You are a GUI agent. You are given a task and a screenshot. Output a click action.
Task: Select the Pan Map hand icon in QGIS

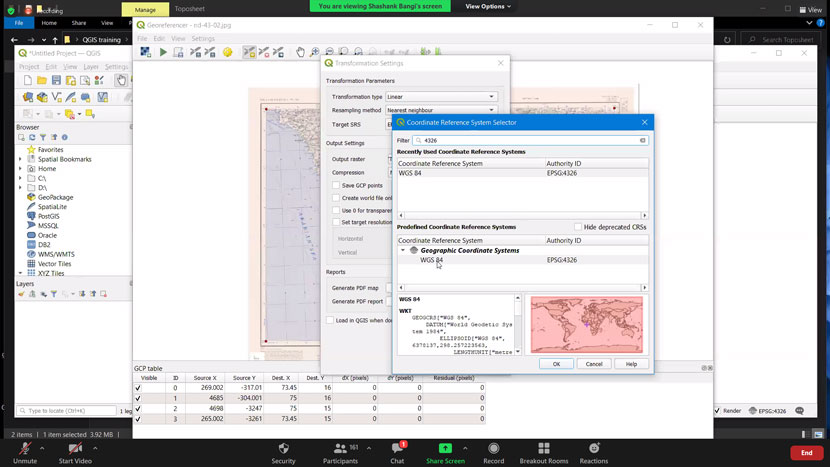[121, 80]
